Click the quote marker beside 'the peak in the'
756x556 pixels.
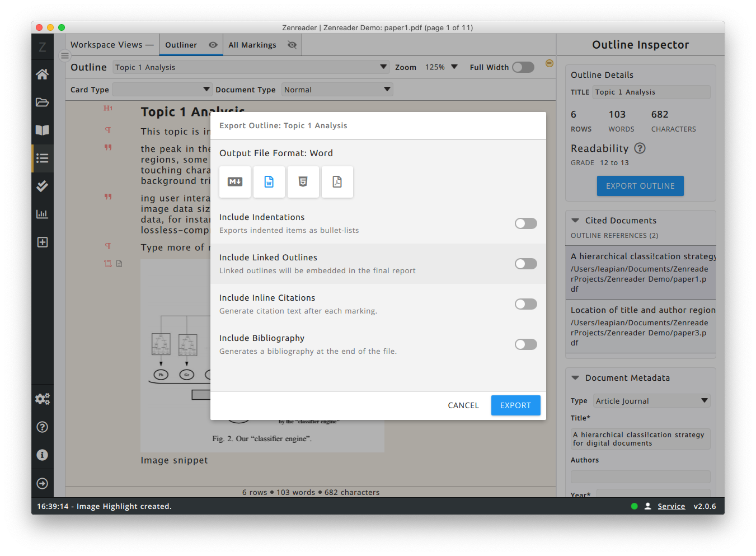pos(108,147)
